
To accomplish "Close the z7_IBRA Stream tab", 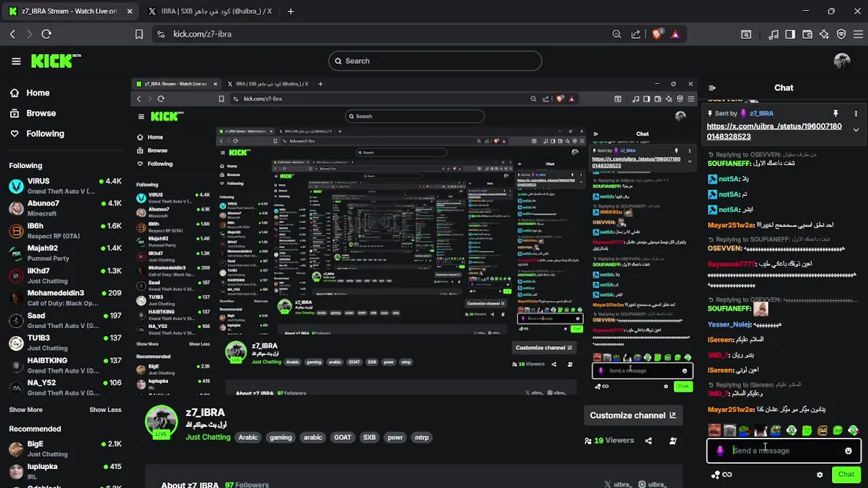I will [130, 12].
